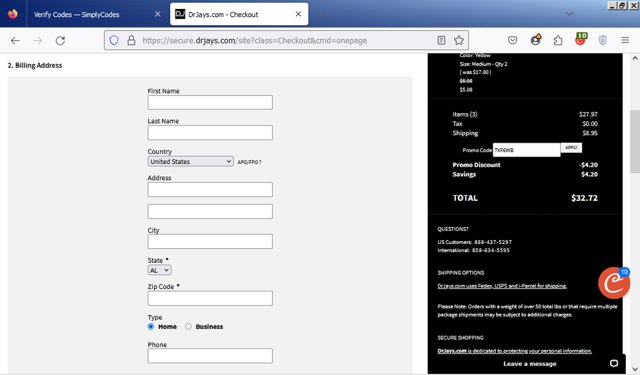The height and width of the screenshot is (375, 640).
Task: Click the 2. Billing Address heading
Action: pyautogui.click(x=35, y=65)
